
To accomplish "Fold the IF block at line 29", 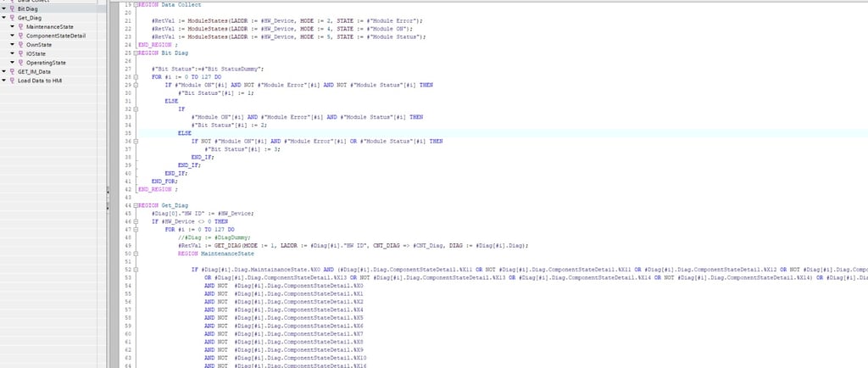I will pyautogui.click(x=136, y=86).
